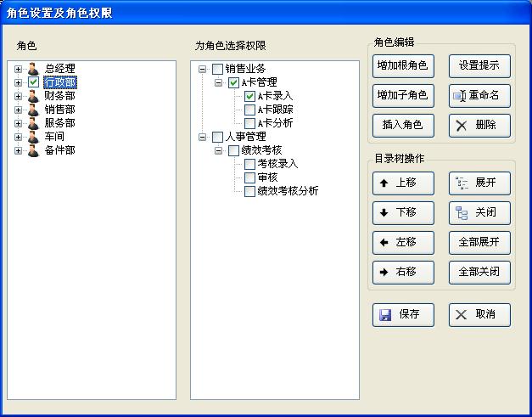532x417 pixels.
Task: Move node down with 下移
Action: click(x=403, y=213)
